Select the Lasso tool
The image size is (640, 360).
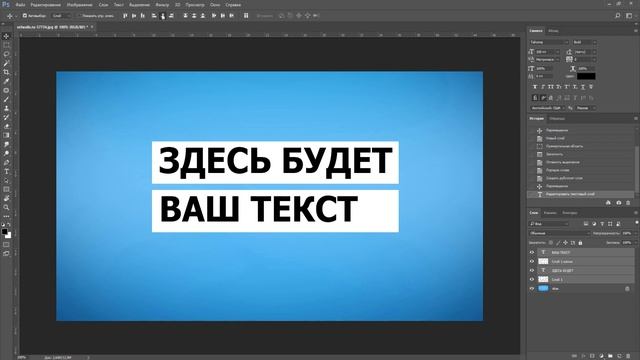[x=6, y=54]
